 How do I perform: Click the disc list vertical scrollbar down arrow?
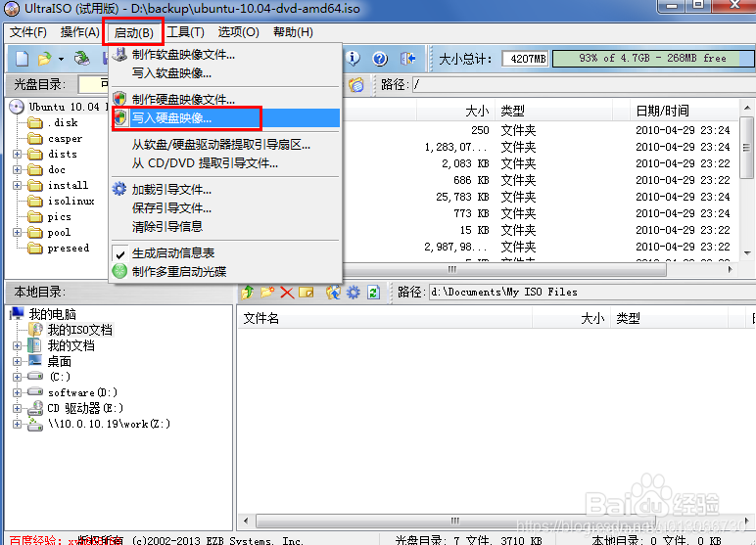[747, 253]
